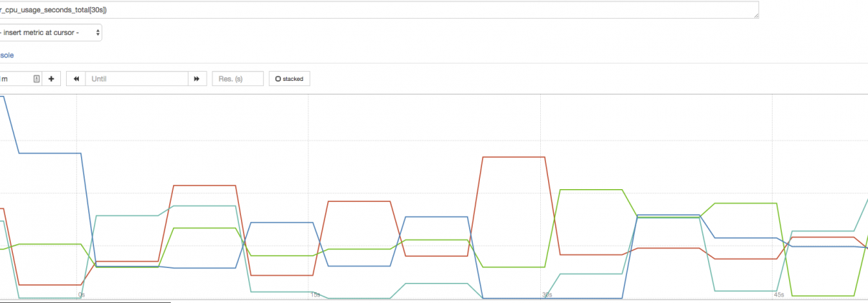Open the insert metric at cursor dropdown
The height and width of the screenshot is (303, 868).
pyautogui.click(x=50, y=32)
